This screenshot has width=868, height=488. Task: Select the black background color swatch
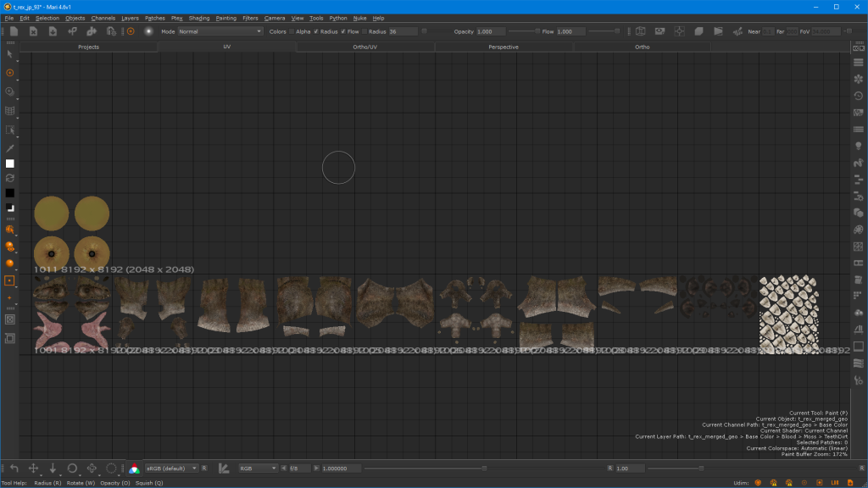click(x=10, y=193)
